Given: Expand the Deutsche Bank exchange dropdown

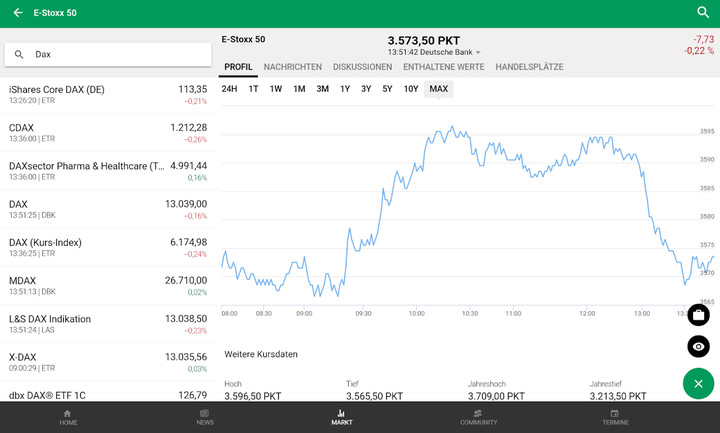Looking at the screenshot, I should coord(477,52).
